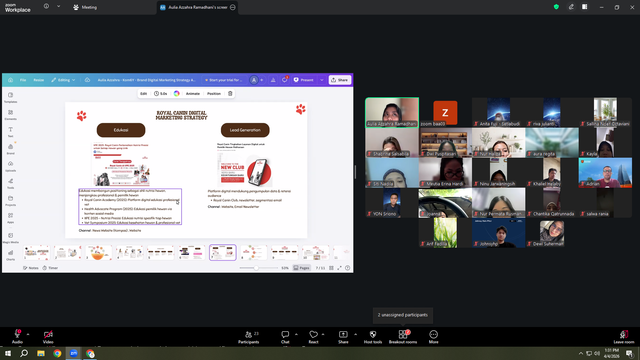The image size is (640, 360).
Task: Delete with the trash icon
Action: coord(230,93)
